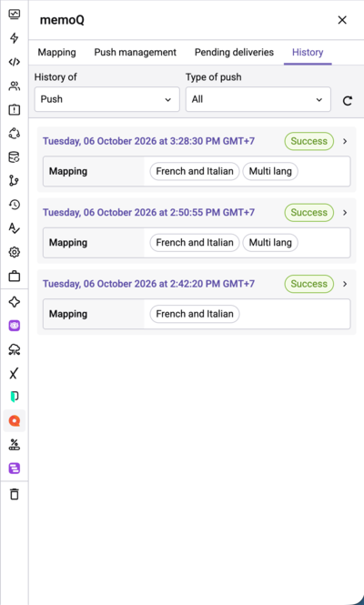Image resolution: width=364 pixels, height=605 pixels.
Task: Open the database sidebar icon
Action: coord(15,157)
